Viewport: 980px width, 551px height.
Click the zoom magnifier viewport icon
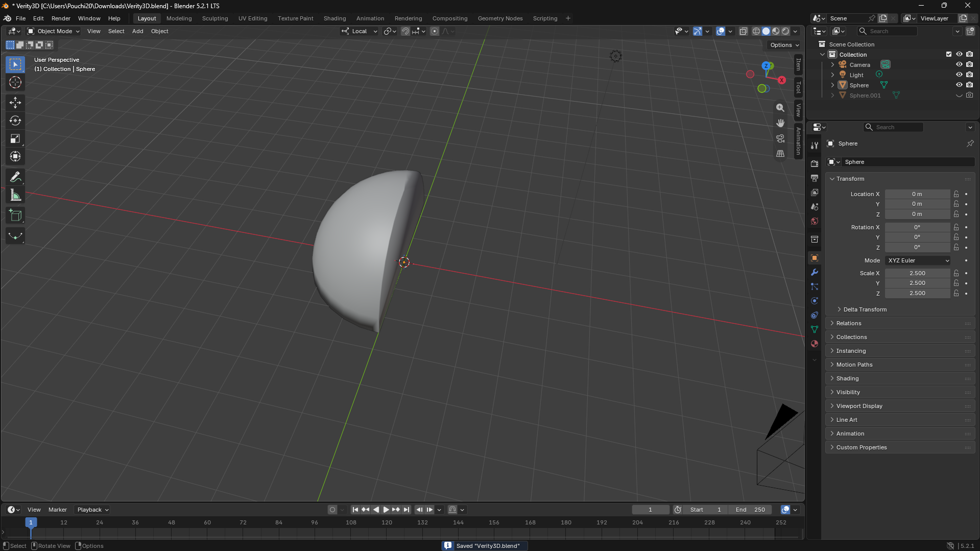click(x=780, y=108)
